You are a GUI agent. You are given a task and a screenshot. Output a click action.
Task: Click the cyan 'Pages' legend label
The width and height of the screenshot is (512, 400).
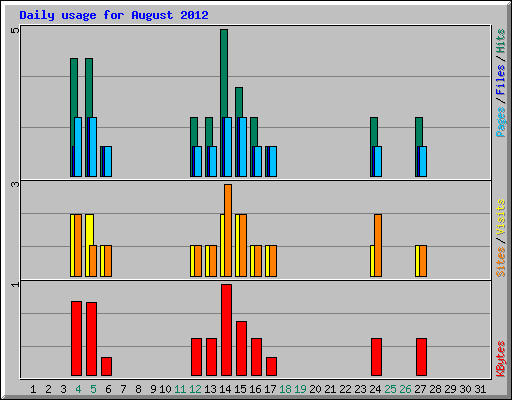[501, 122]
